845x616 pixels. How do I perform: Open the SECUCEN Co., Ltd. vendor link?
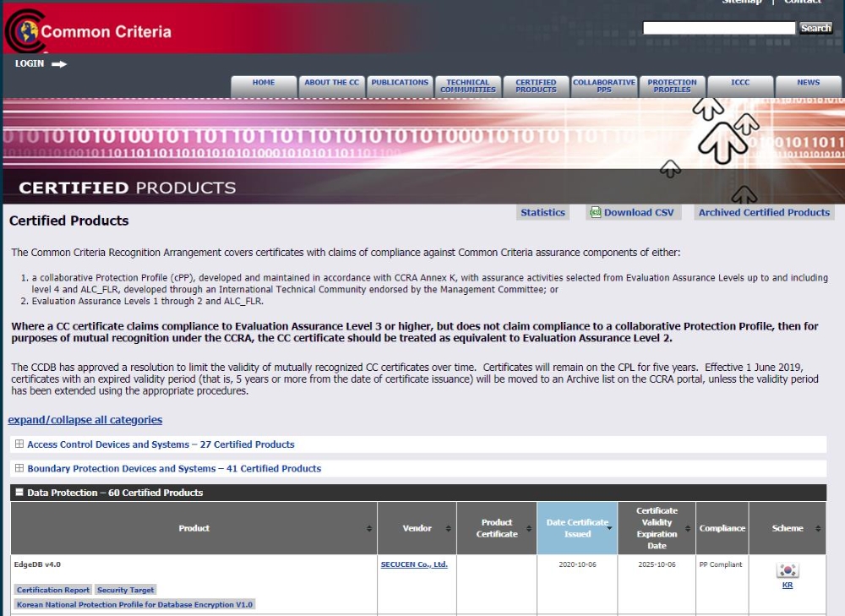(x=414, y=564)
